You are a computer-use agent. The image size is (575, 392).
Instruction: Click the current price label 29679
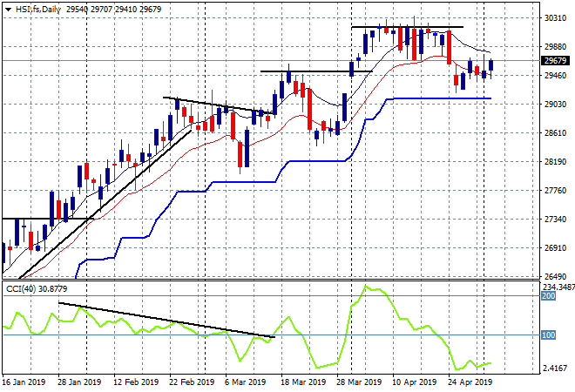click(555, 60)
